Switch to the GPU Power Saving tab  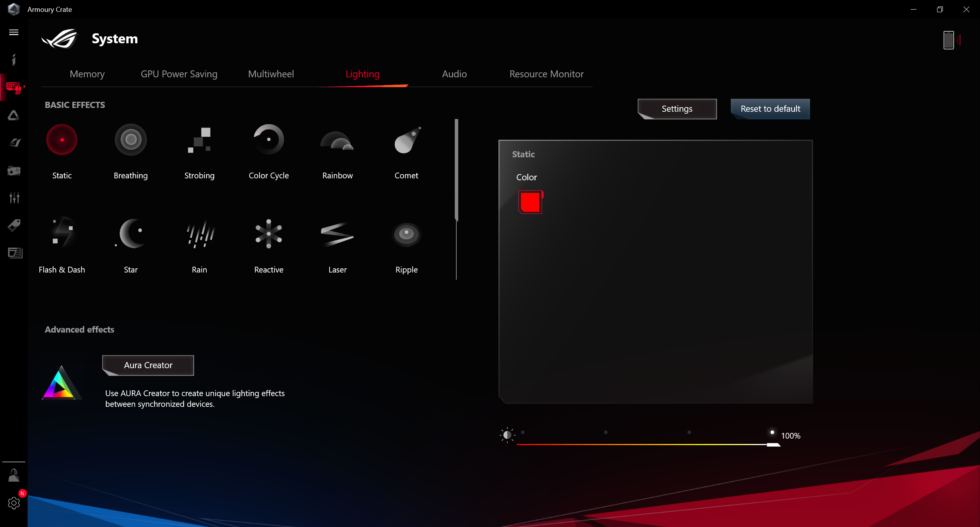pos(179,74)
